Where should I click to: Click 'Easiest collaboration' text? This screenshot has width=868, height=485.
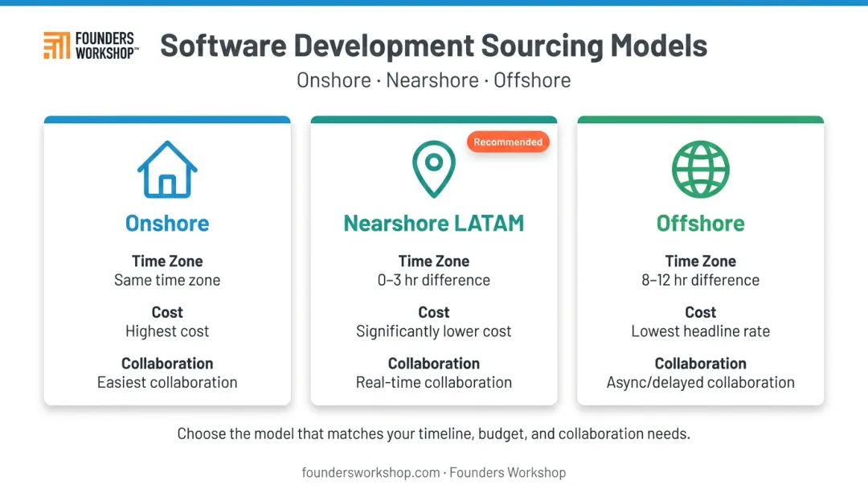[167, 383]
